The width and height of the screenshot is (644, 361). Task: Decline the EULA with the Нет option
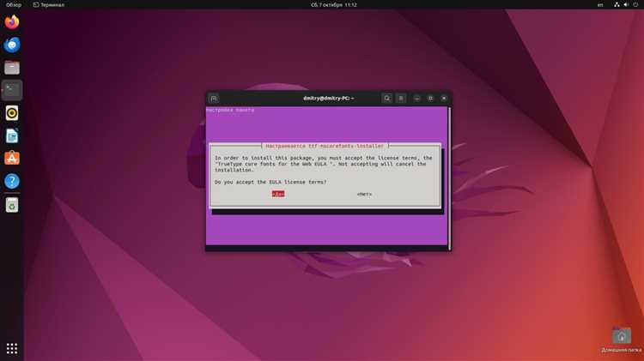coord(364,194)
